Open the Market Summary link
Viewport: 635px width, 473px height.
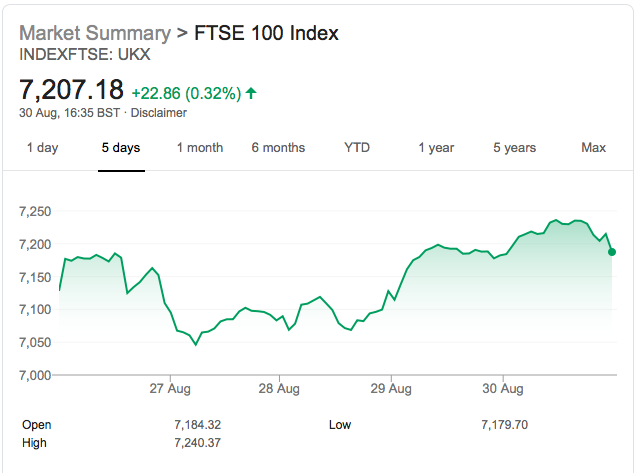[95, 33]
